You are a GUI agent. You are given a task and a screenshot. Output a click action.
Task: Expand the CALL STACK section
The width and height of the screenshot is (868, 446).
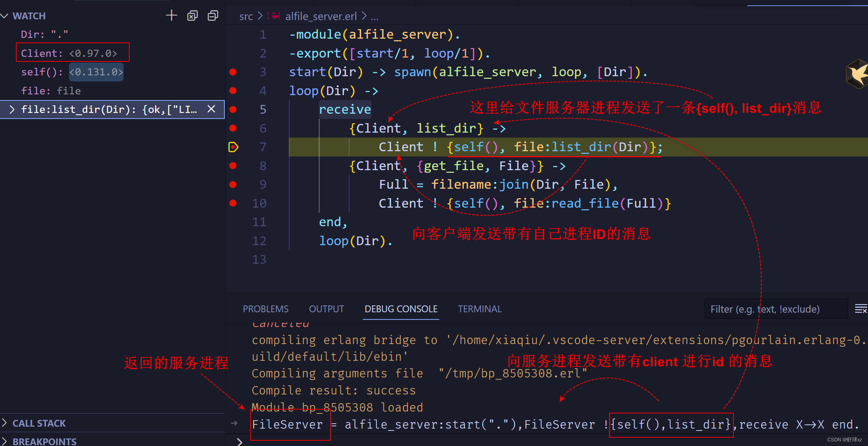click(5, 423)
